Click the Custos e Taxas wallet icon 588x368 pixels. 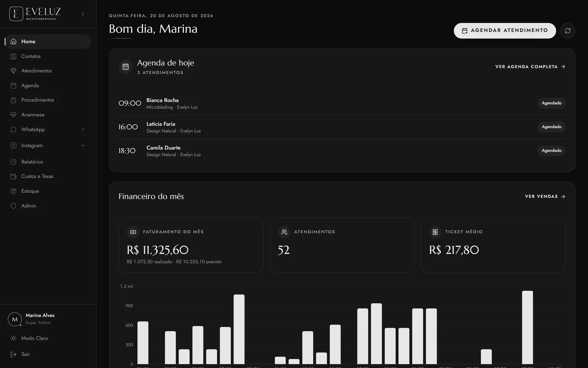[x=13, y=176]
